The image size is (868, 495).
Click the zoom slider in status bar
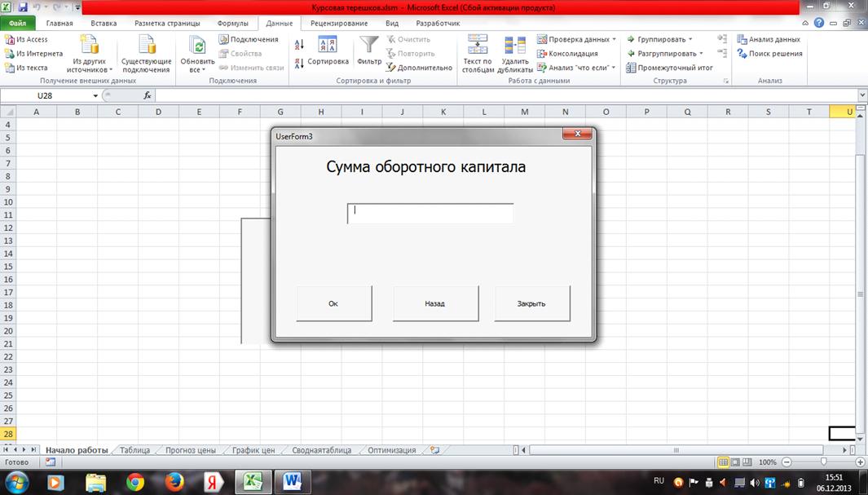tap(823, 462)
